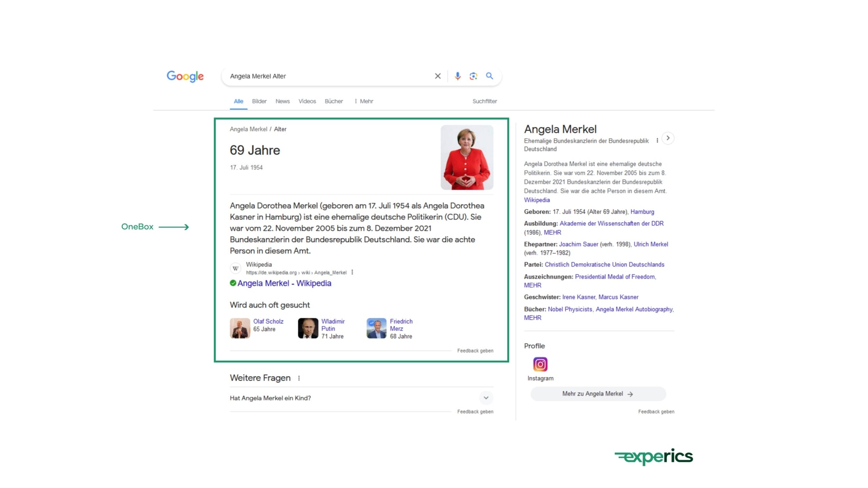868x488 pixels.
Task: Clear the search query with the X icon
Action: pyautogui.click(x=437, y=76)
